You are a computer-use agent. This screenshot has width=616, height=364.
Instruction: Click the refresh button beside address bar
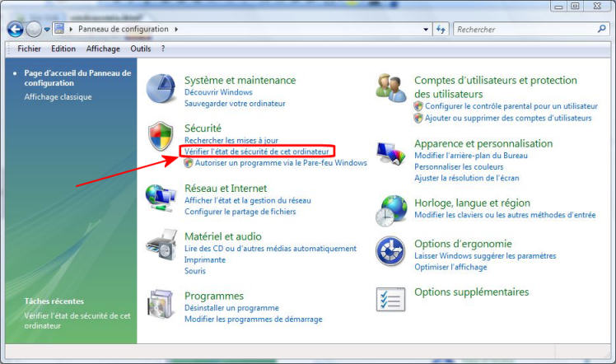pos(441,30)
